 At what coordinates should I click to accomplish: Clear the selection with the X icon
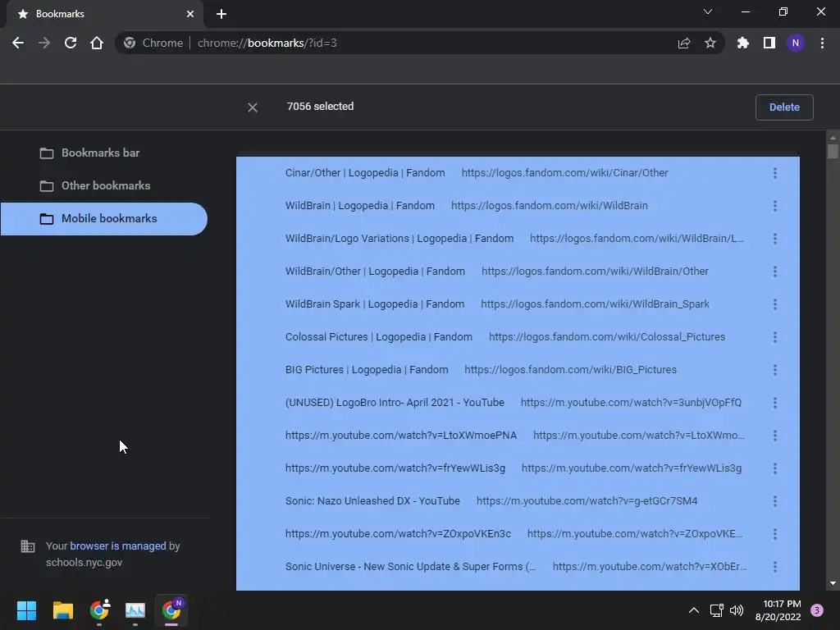click(253, 107)
